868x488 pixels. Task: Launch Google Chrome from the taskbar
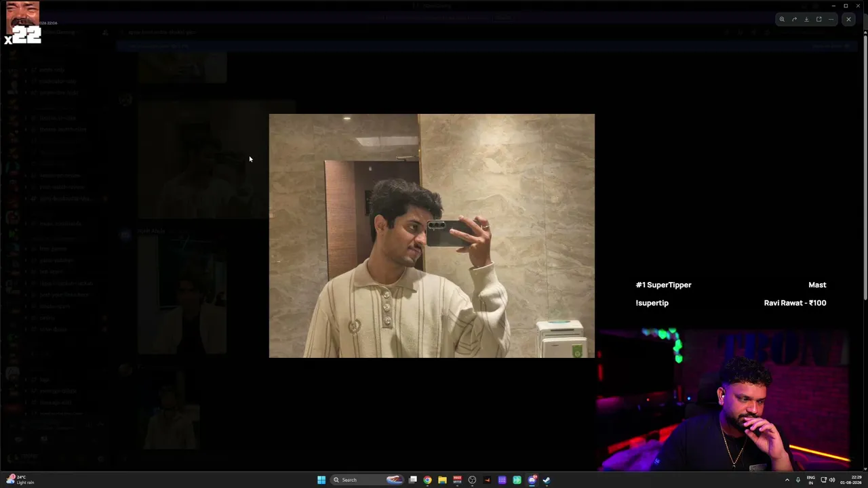click(427, 480)
